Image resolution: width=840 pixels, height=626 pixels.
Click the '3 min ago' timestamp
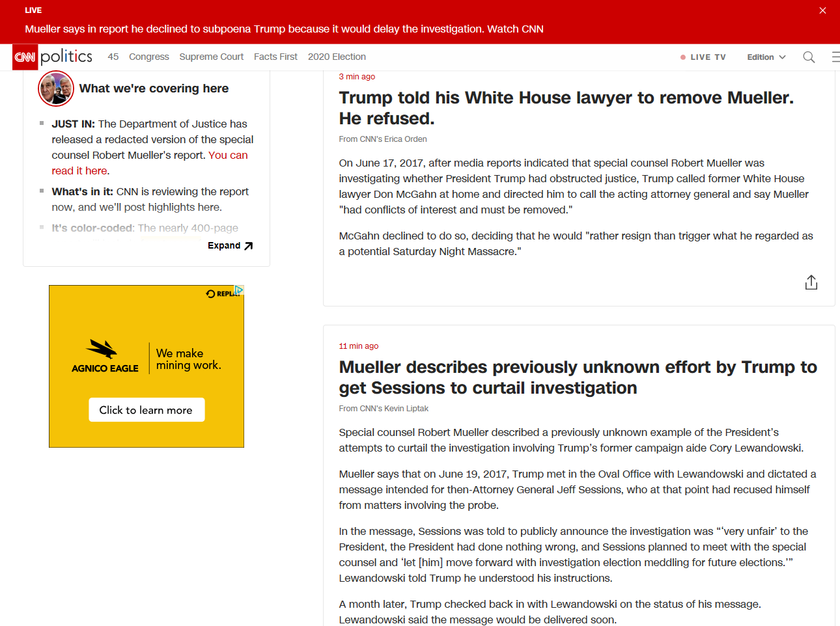(357, 77)
